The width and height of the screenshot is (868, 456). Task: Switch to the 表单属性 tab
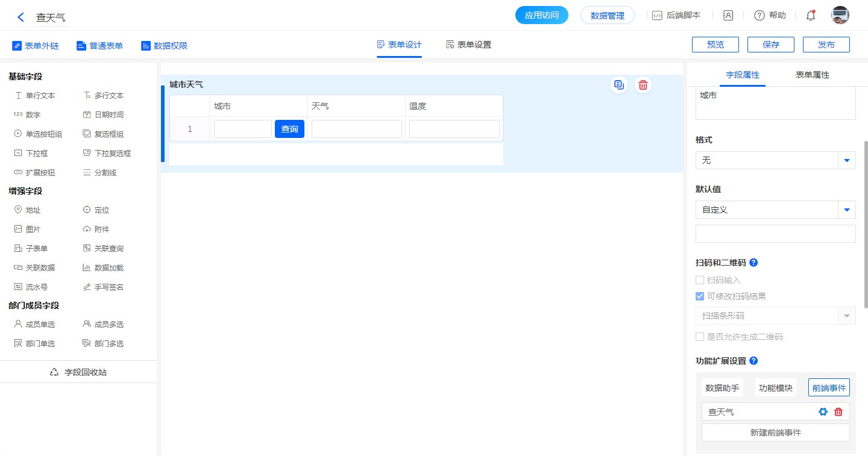coord(812,75)
